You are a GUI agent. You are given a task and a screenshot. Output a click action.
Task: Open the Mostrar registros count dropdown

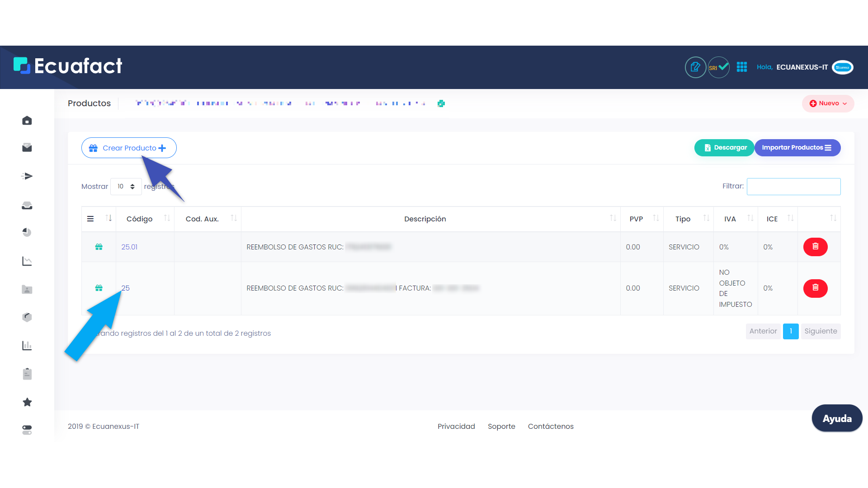click(126, 187)
